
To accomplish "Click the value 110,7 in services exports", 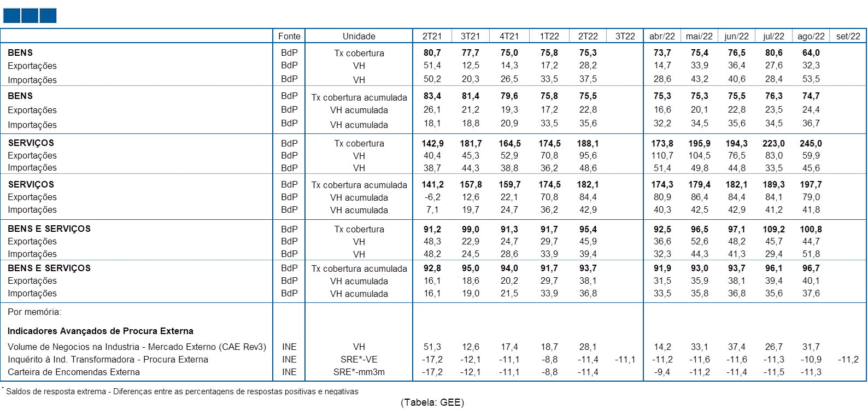I will [662, 155].
